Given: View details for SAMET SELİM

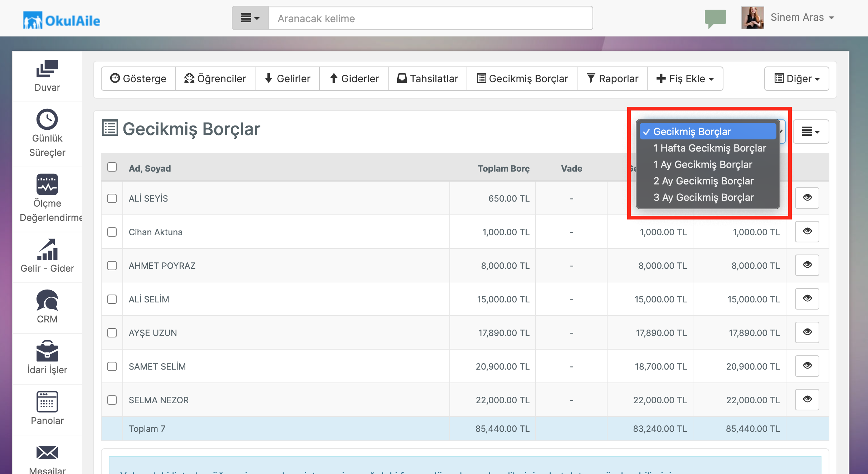Looking at the screenshot, I should [x=807, y=366].
